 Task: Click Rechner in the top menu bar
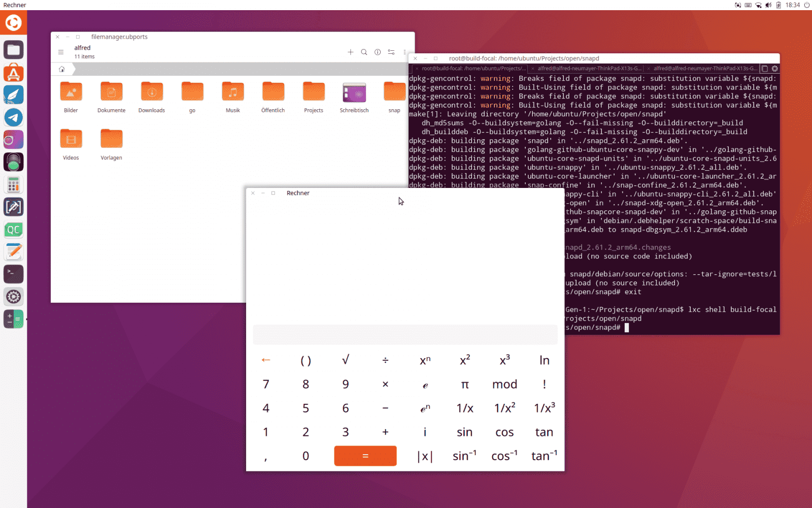[14, 5]
